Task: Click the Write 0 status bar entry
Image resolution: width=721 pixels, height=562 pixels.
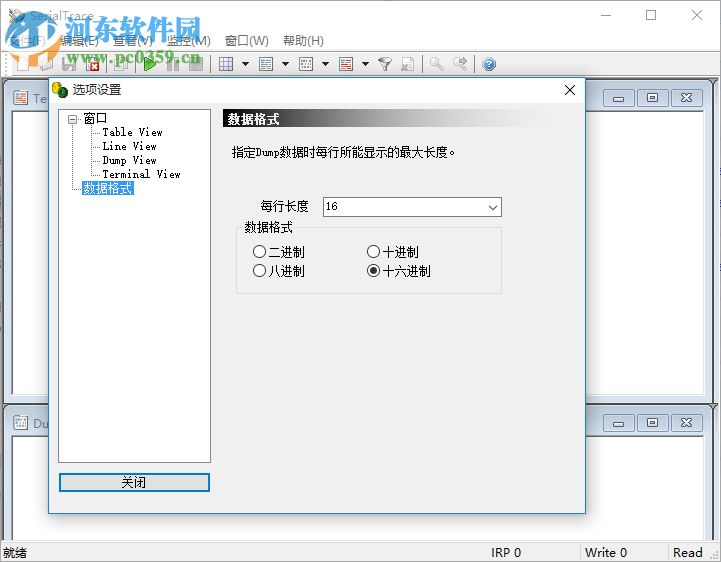Action: click(x=606, y=552)
